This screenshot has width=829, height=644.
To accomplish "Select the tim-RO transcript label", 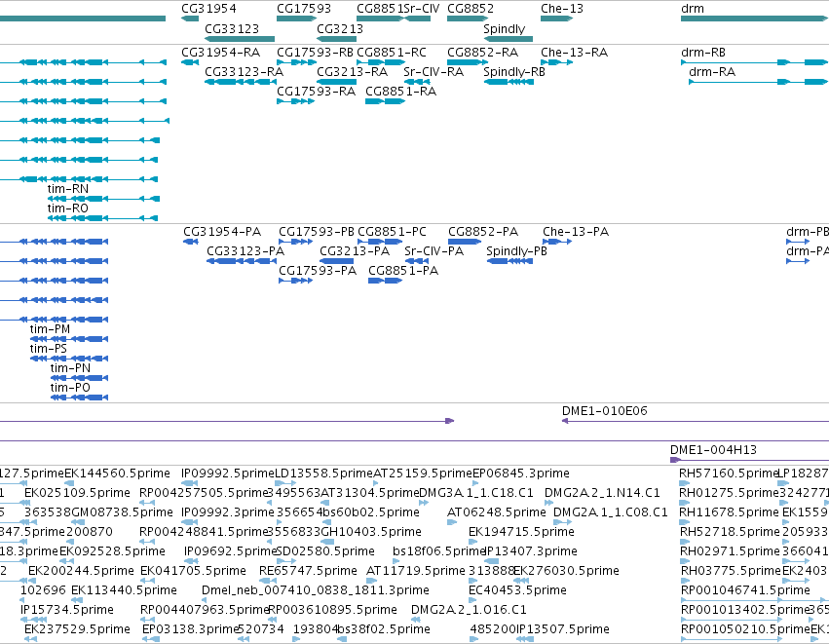I will click(67, 208).
